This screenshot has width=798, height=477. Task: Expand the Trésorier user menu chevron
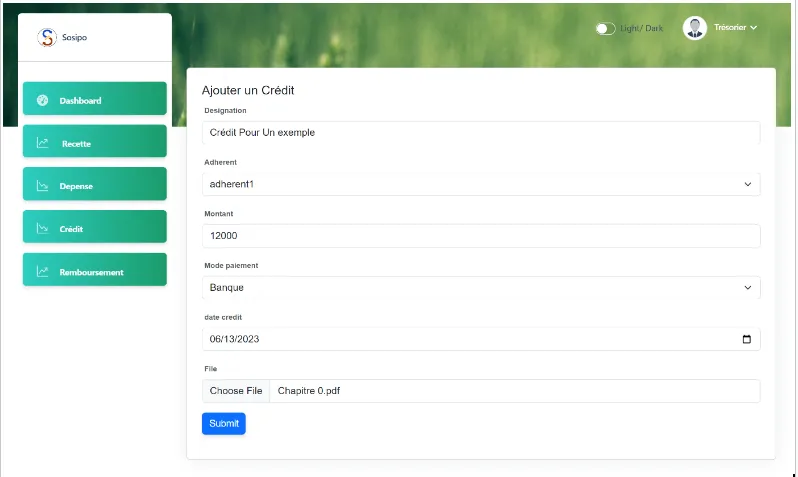point(754,27)
